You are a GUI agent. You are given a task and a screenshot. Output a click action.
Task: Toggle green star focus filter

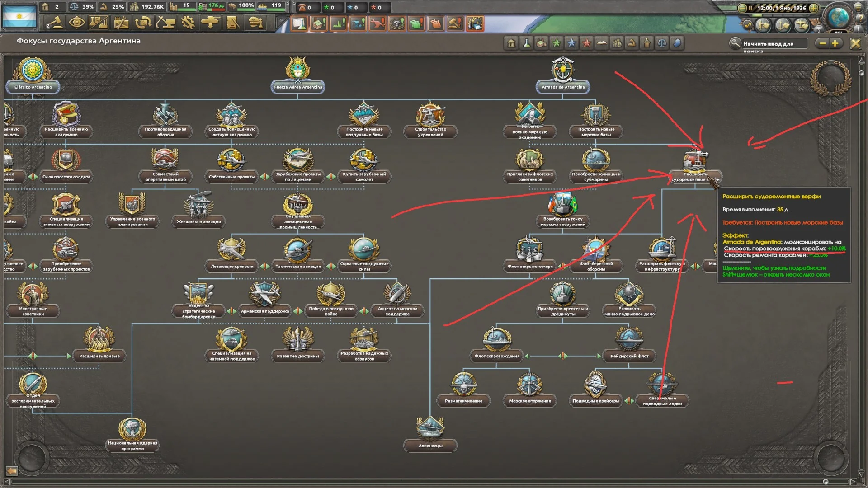coord(557,43)
